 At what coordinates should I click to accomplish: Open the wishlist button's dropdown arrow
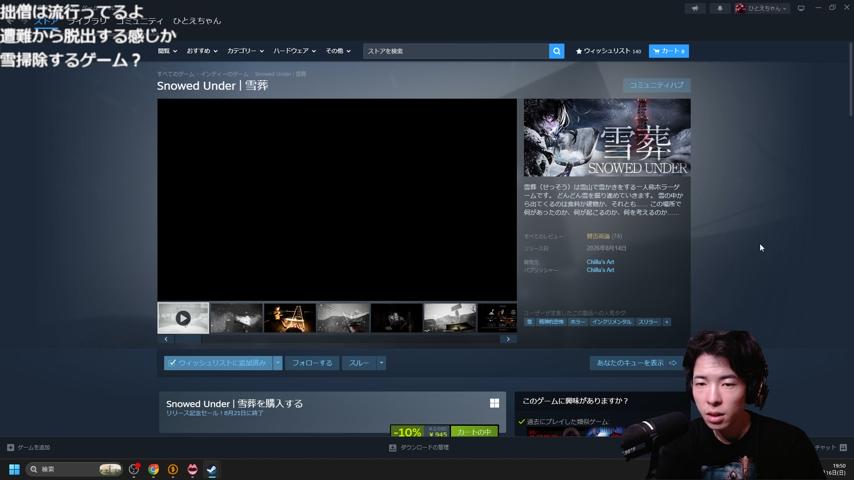tap(278, 363)
